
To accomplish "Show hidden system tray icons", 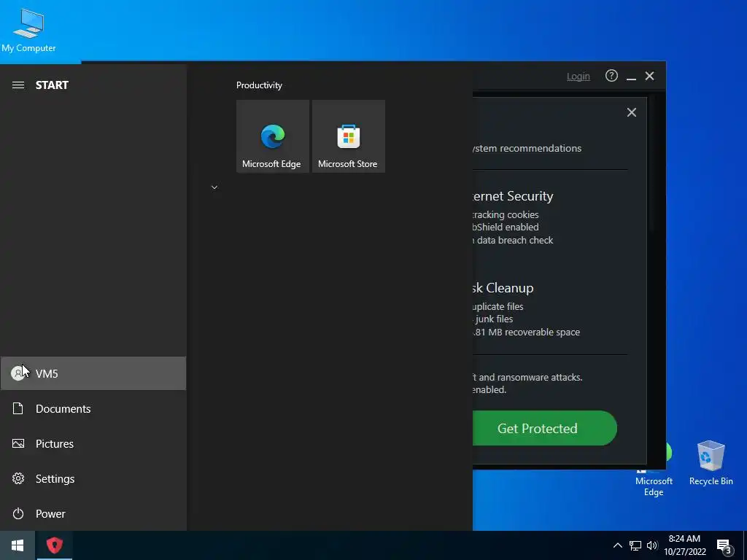I will 617,545.
